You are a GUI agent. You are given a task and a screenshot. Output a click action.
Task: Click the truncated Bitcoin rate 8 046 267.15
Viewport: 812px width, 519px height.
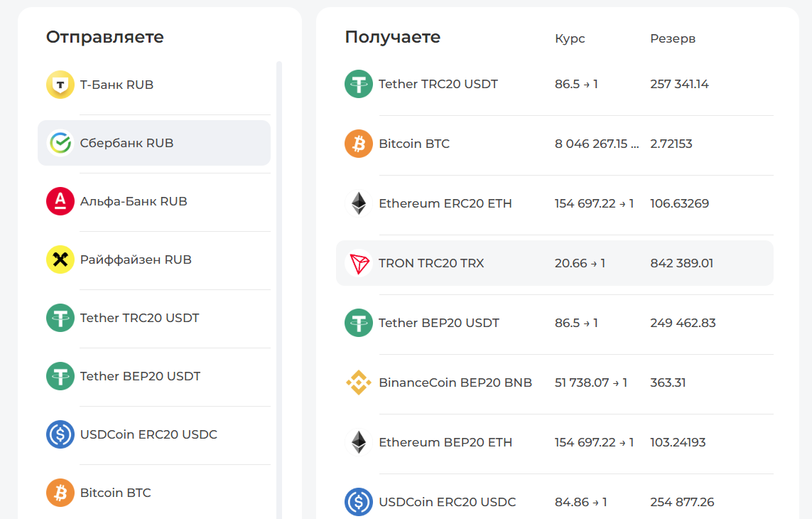(x=597, y=144)
